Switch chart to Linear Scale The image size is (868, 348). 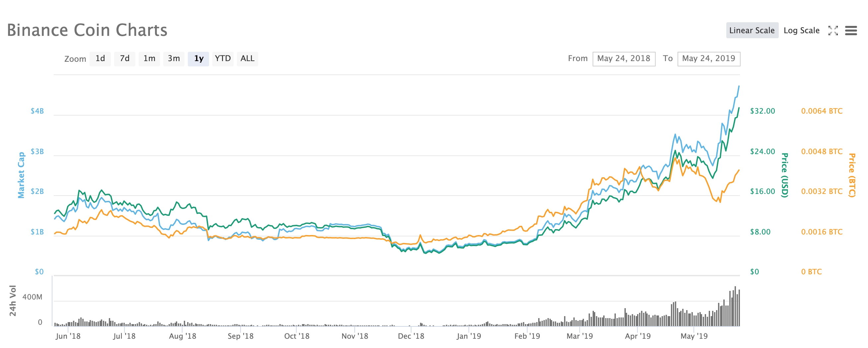point(752,30)
